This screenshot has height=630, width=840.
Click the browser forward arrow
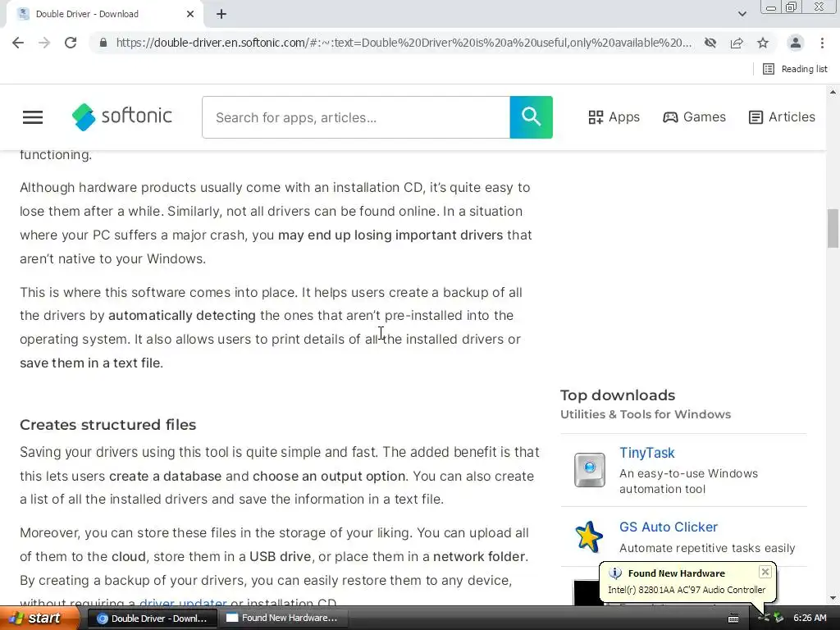[44, 43]
